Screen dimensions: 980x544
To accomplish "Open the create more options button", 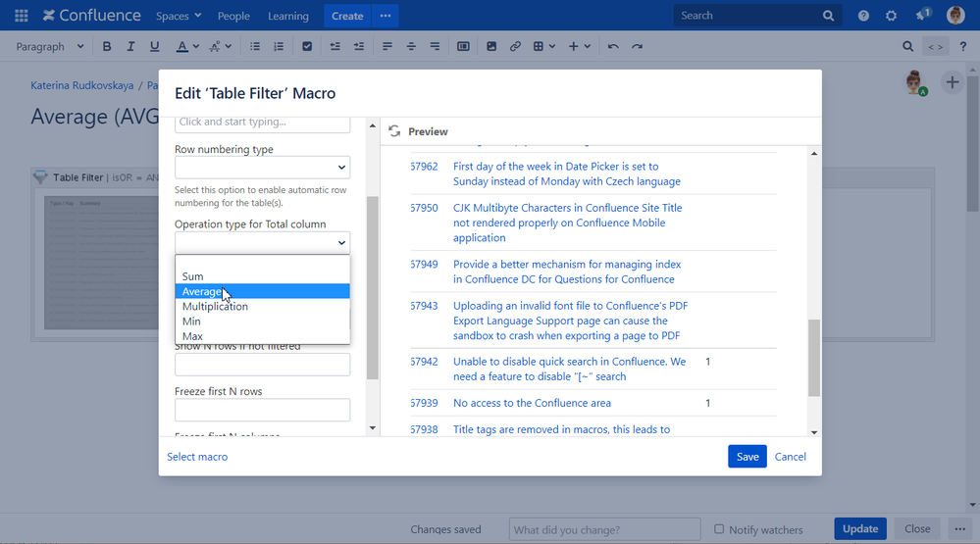I will [385, 16].
